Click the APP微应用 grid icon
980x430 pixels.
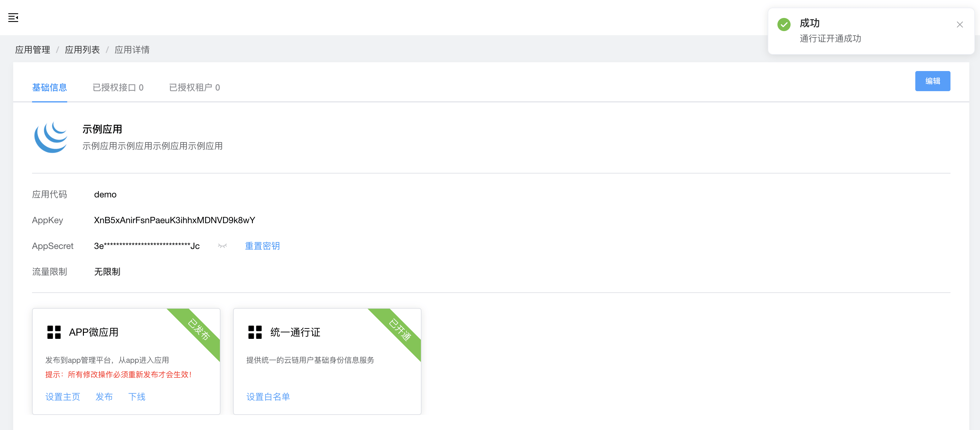[54, 332]
